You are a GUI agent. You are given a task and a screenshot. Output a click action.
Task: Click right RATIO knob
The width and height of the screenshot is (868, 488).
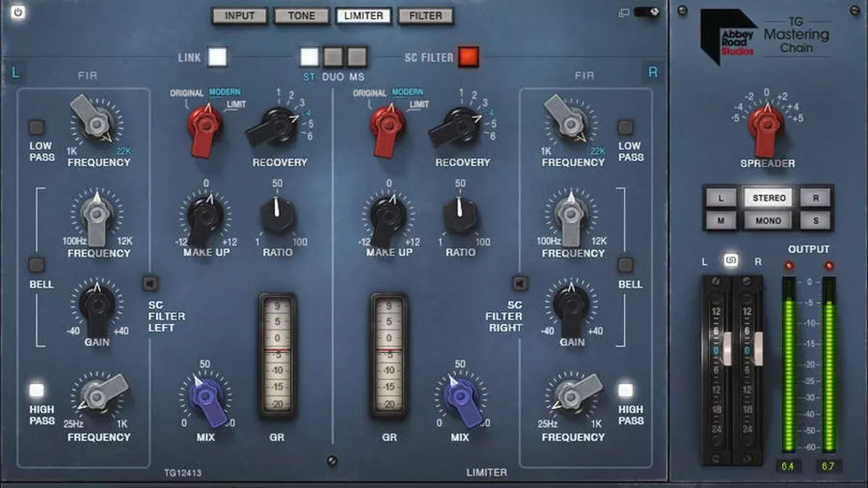pos(461,215)
